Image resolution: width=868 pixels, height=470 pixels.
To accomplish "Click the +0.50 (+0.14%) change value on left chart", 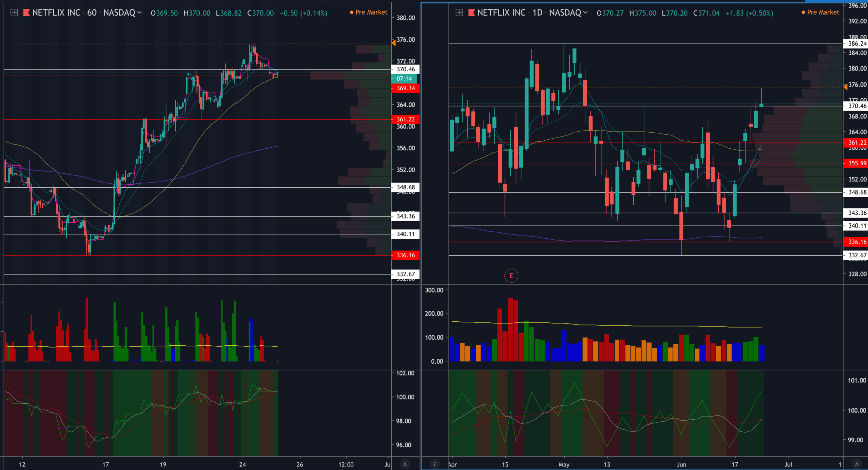I will [303, 13].
